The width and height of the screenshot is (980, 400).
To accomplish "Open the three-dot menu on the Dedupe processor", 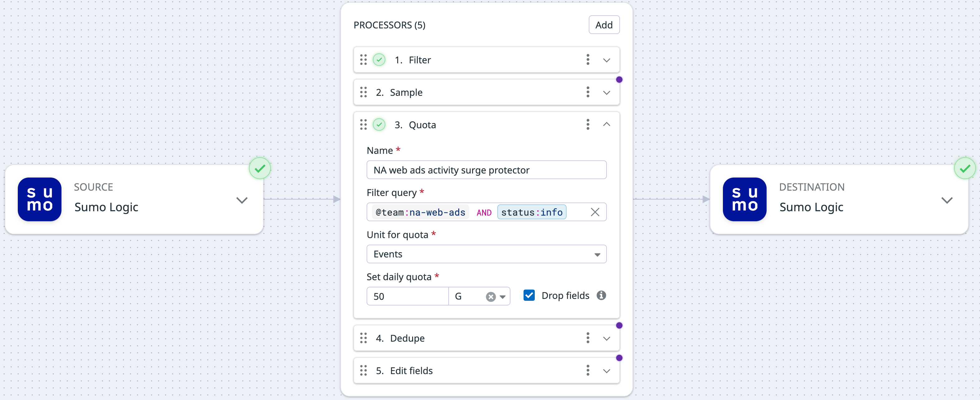I will [x=588, y=338].
